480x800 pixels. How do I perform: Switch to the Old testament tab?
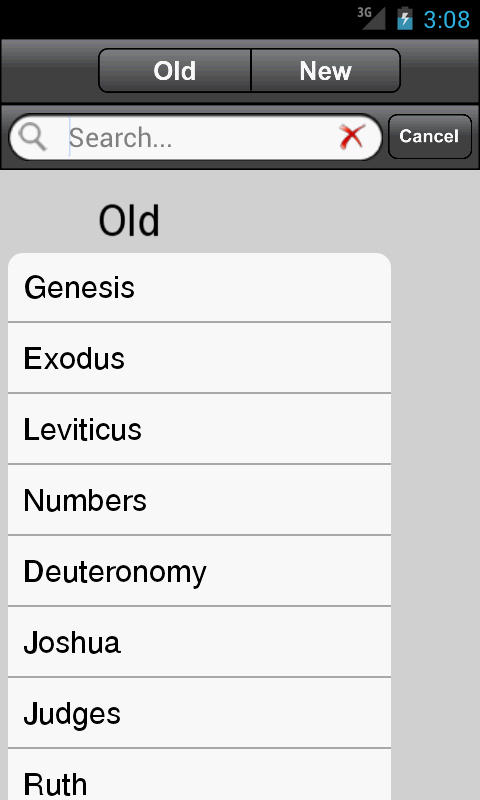coord(174,70)
